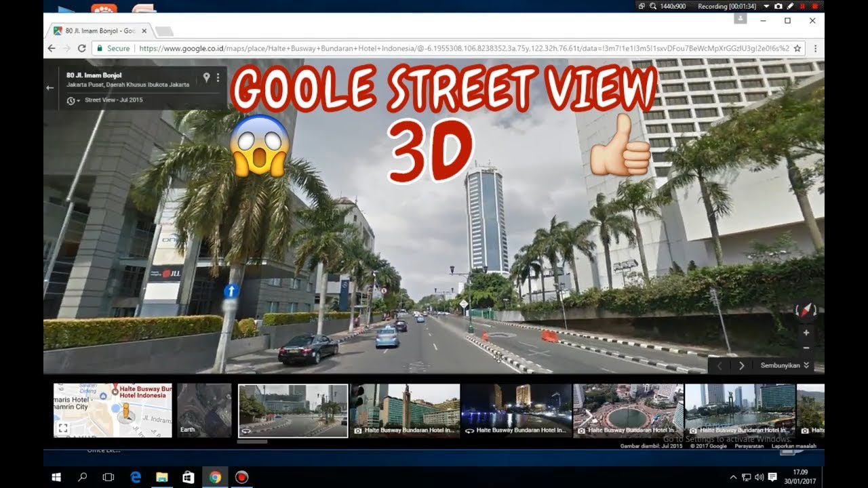This screenshot has width=868, height=488.
Task: Close the 80 Jl. Imam Bonjol tab
Action: pyautogui.click(x=144, y=31)
